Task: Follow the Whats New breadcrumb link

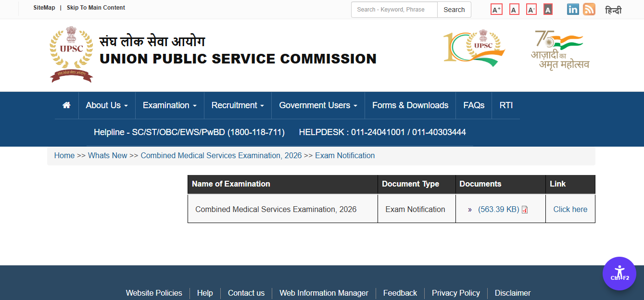Action: [107, 155]
